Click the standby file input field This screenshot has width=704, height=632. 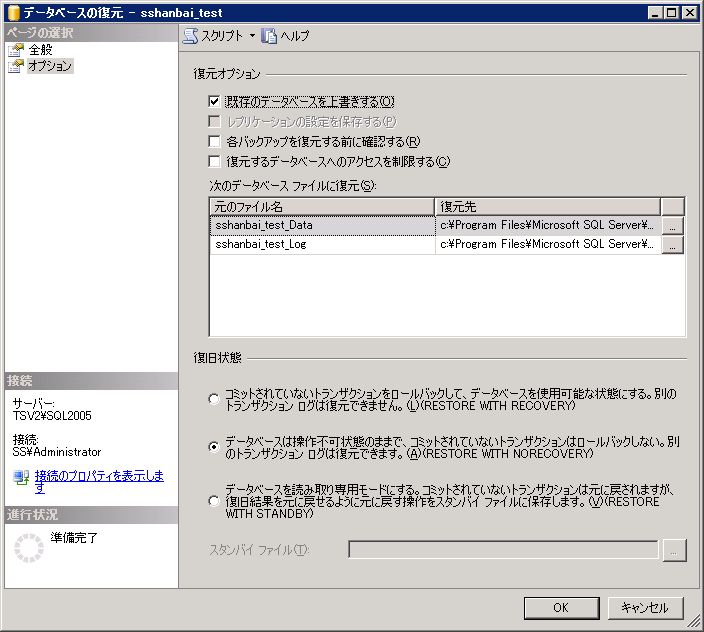click(x=503, y=549)
